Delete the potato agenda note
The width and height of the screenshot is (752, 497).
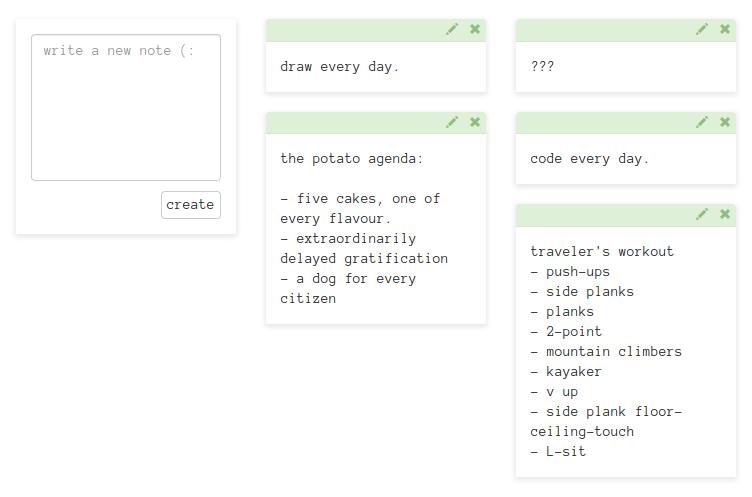point(475,122)
